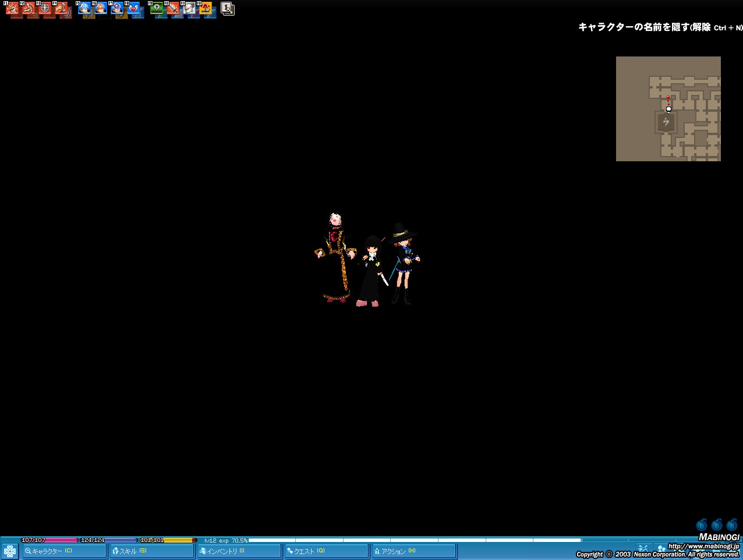Select the F10 sword hotkey icon
743x560 pixels.
click(174, 9)
